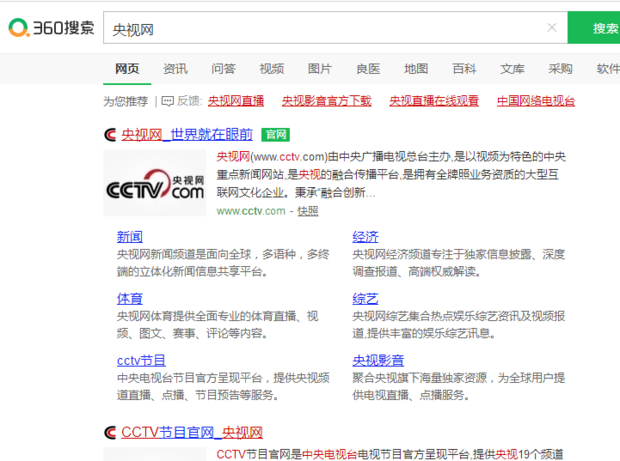Open the 地图 tab

click(416, 69)
